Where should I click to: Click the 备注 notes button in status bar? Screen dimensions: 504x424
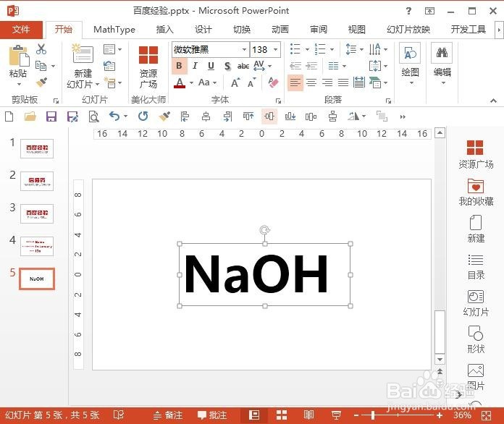point(168,415)
